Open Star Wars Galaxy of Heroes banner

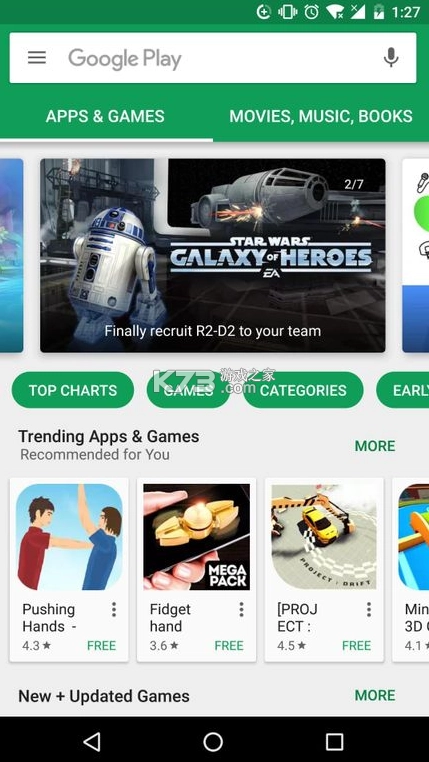(x=213, y=255)
